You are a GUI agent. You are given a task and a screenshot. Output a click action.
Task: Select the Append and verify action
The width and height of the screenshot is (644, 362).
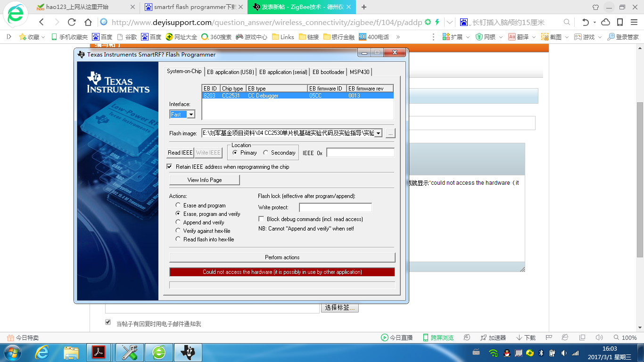pyautogui.click(x=178, y=222)
